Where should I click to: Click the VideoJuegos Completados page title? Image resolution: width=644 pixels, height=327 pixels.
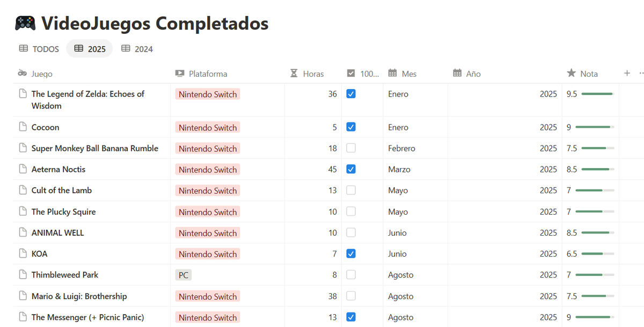point(155,23)
